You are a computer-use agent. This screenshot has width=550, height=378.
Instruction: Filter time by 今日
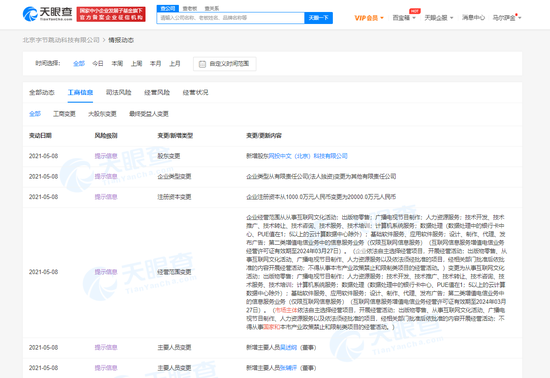[x=98, y=63]
